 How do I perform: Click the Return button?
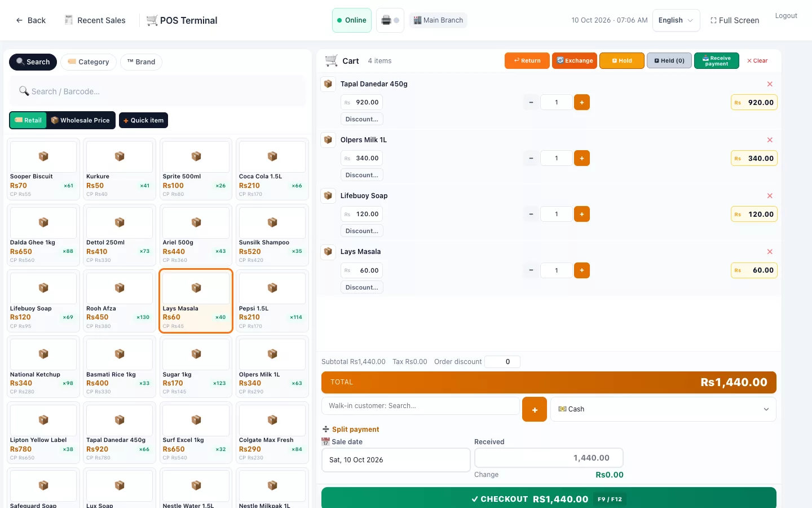click(x=527, y=60)
